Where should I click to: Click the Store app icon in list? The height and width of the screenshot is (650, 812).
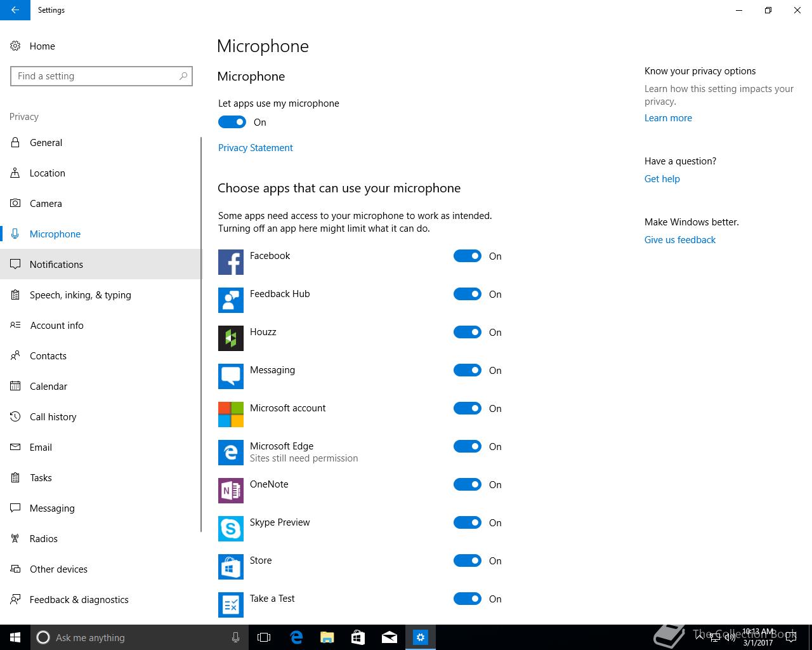(x=231, y=567)
